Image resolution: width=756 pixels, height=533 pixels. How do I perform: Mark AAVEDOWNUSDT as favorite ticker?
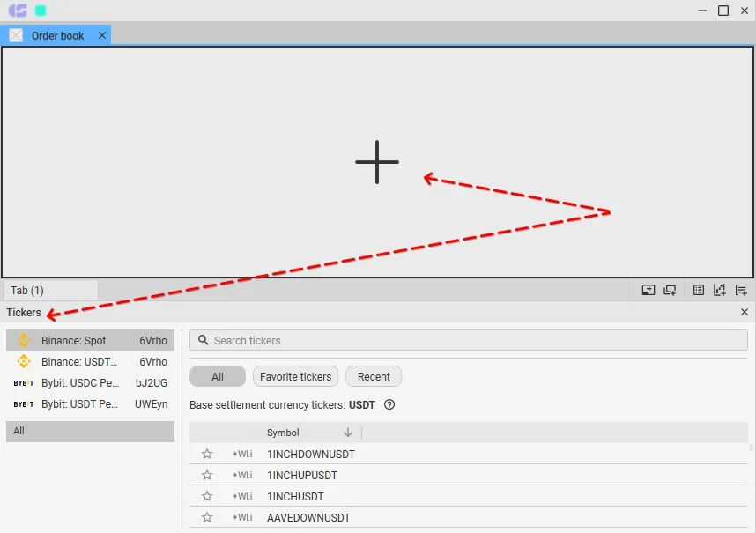coord(207,518)
